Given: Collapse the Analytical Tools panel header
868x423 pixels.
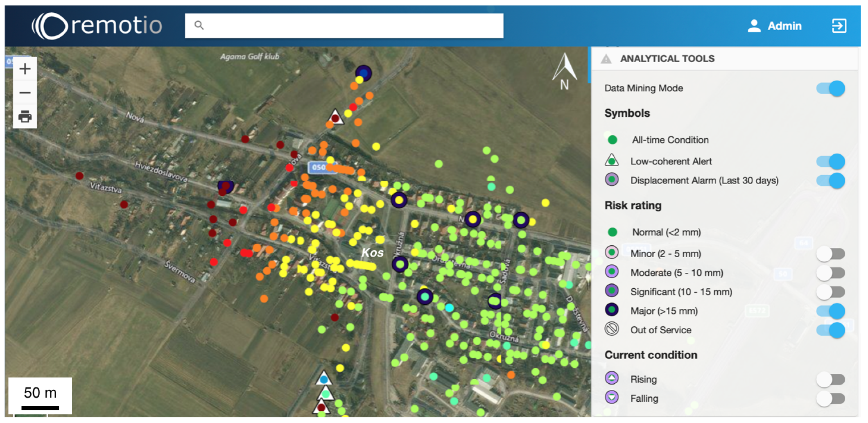Looking at the screenshot, I should click(x=667, y=59).
